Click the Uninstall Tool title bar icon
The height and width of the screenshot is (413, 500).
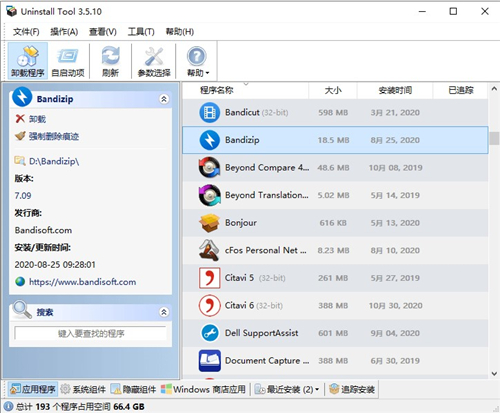(x=11, y=11)
